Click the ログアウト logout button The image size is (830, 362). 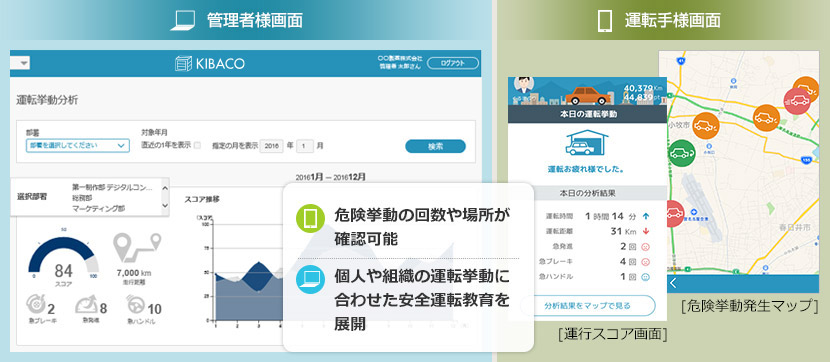tap(453, 63)
